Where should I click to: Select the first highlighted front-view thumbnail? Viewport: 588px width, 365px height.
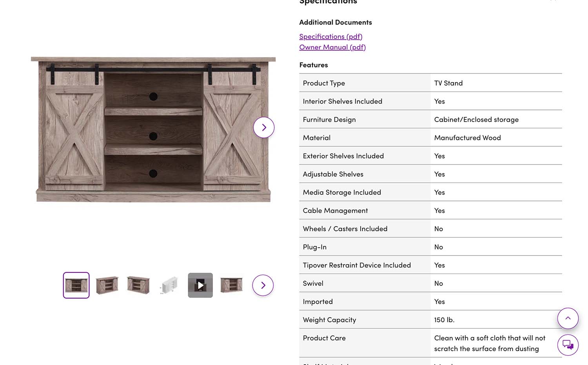pos(76,285)
